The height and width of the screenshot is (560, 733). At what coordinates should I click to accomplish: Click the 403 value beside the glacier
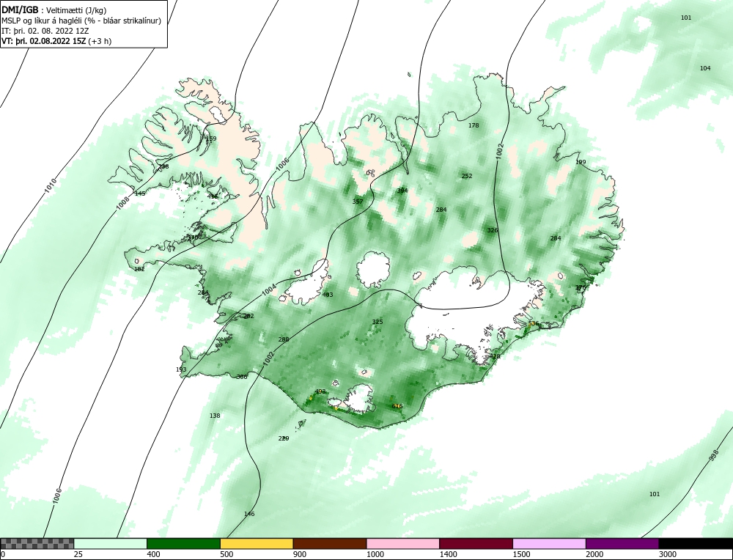click(328, 295)
